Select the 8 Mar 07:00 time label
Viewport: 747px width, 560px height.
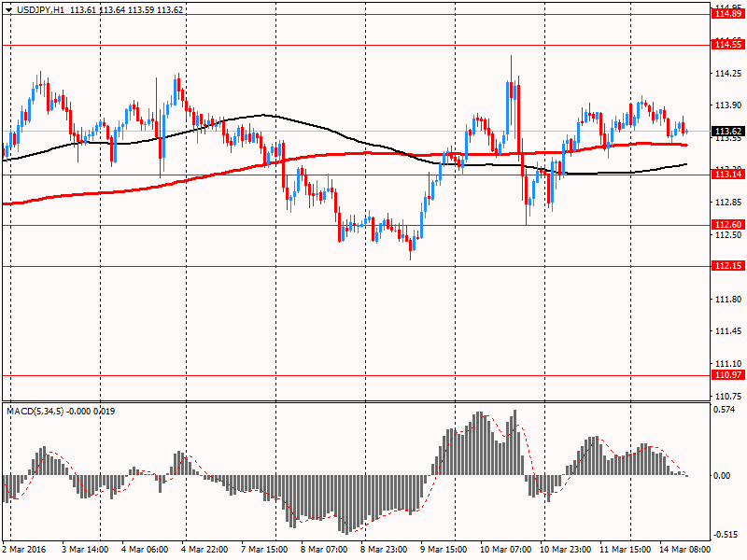tap(324, 550)
